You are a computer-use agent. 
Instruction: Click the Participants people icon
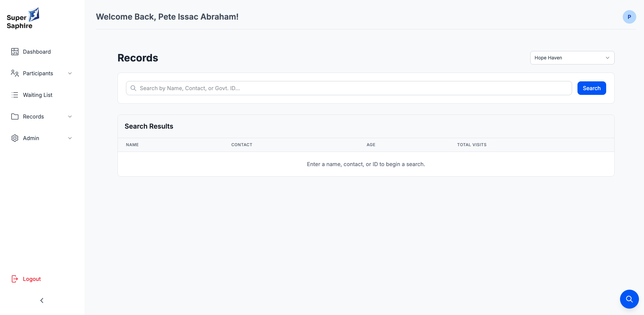point(15,73)
